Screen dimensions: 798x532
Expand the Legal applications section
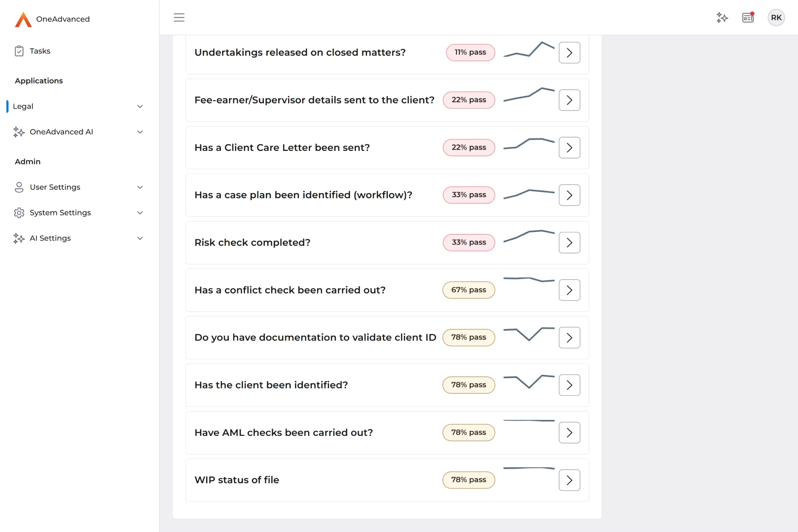click(140, 106)
